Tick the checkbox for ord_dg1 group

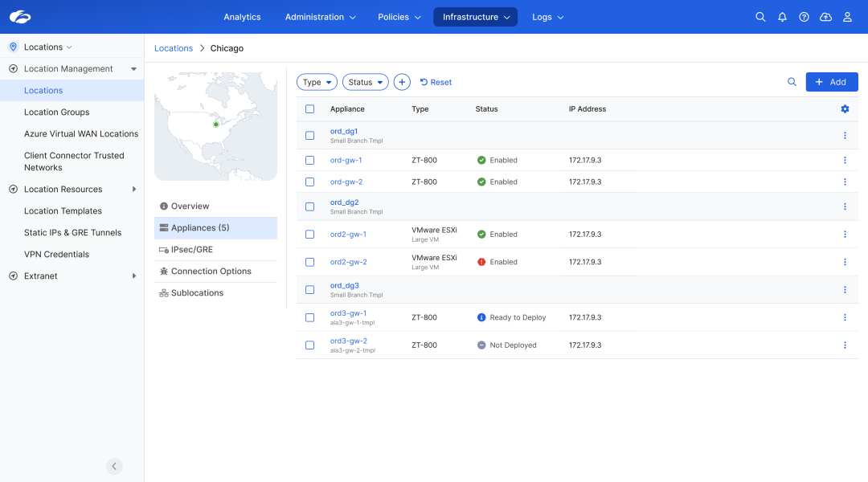tap(309, 136)
